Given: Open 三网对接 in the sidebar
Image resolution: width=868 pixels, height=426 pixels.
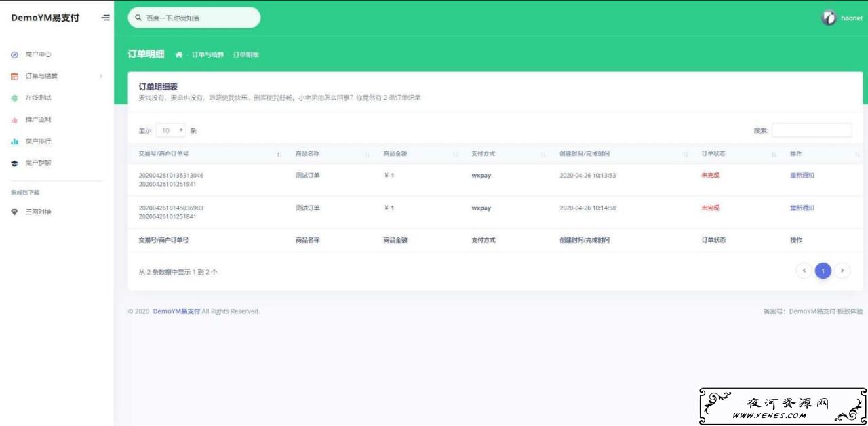Looking at the screenshot, I should (38, 212).
